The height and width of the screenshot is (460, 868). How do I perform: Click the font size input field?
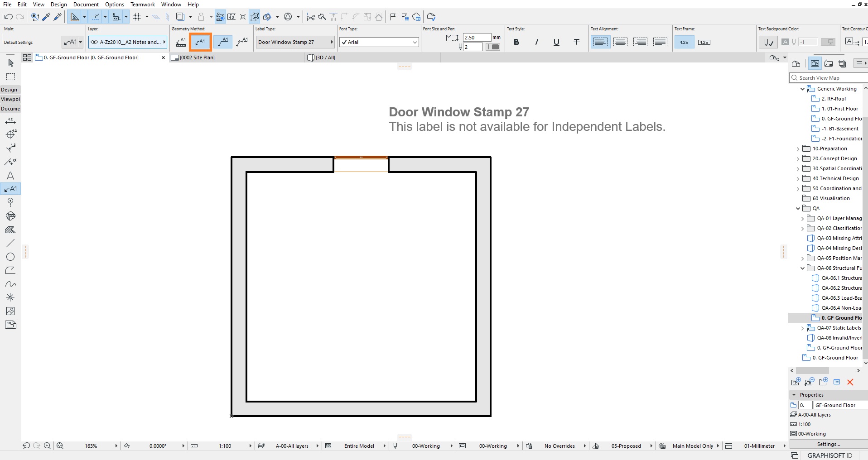click(x=477, y=38)
